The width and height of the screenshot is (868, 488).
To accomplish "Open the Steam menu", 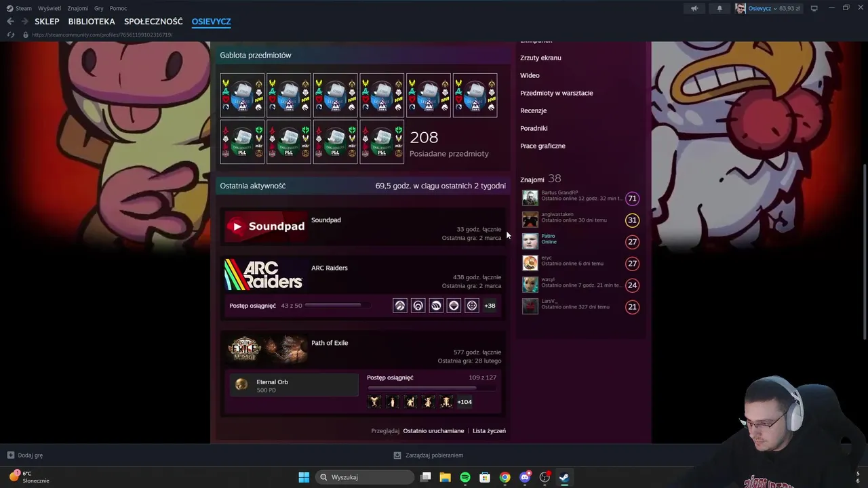I will (x=20, y=8).
